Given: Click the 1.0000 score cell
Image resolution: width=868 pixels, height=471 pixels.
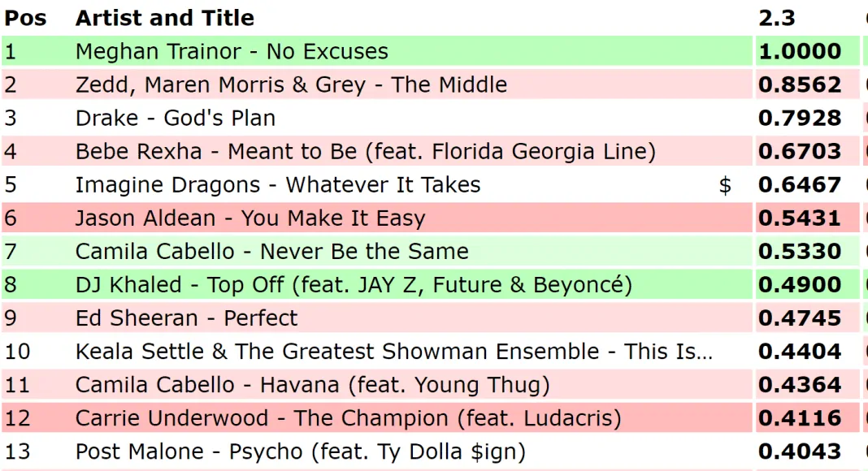Looking at the screenshot, I should pyautogui.click(x=800, y=52).
